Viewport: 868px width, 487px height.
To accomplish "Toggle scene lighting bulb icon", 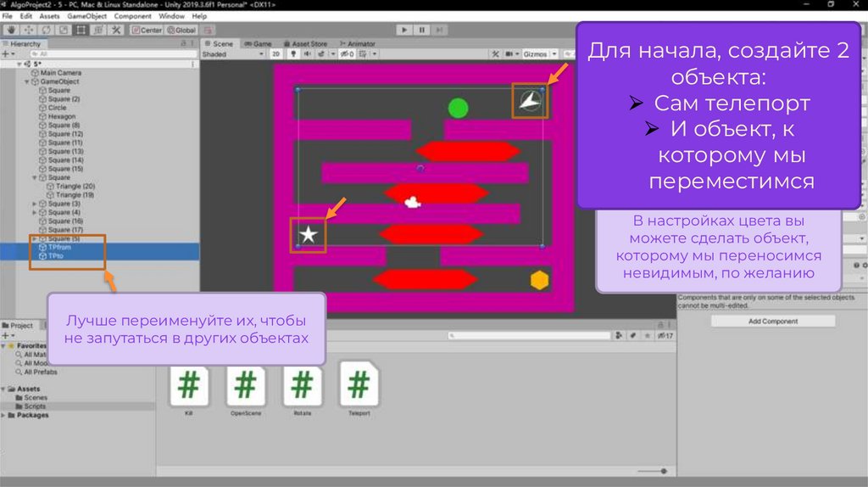I will (x=293, y=54).
